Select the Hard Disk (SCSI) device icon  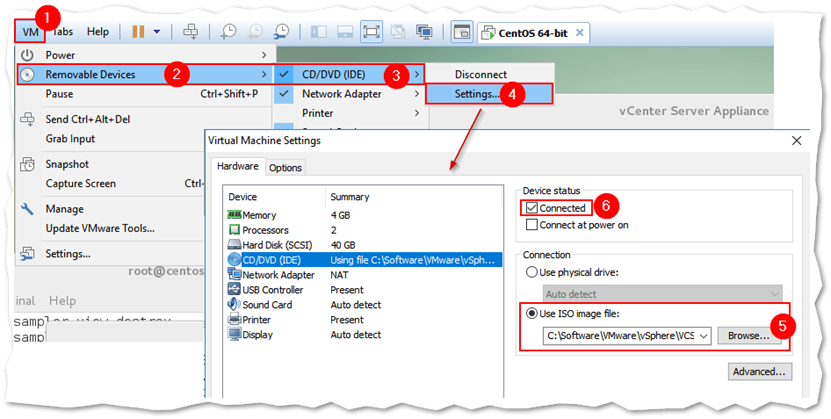(234, 245)
